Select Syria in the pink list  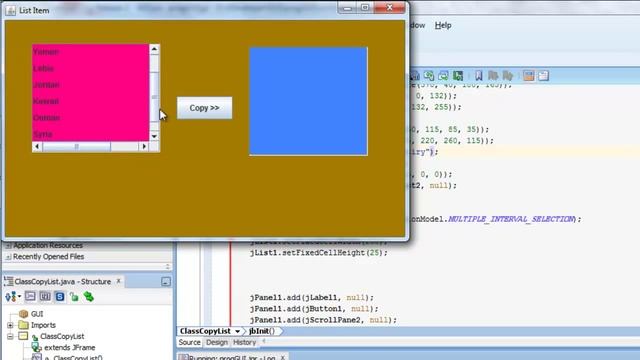pos(90,134)
